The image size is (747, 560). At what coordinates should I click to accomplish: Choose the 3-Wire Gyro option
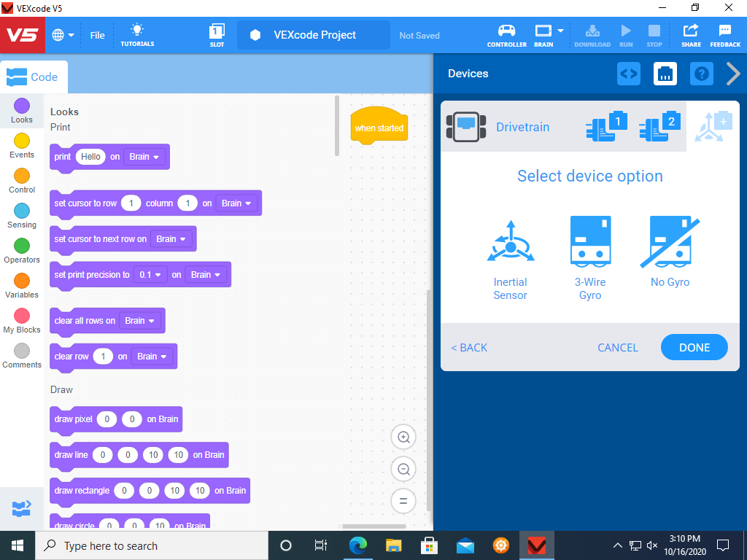click(x=590, y=260)
